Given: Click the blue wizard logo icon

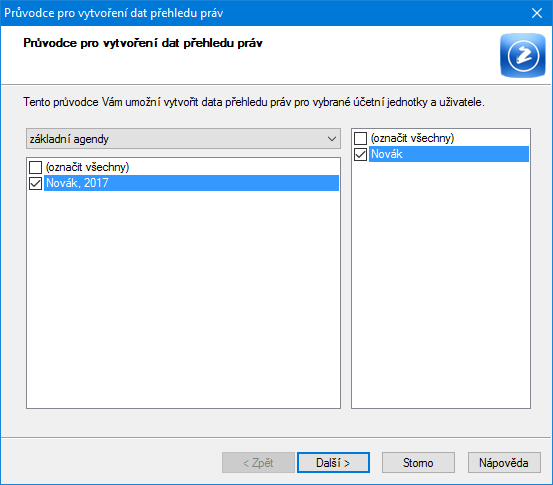Looking at the screenshot, I should click(523, 55).
